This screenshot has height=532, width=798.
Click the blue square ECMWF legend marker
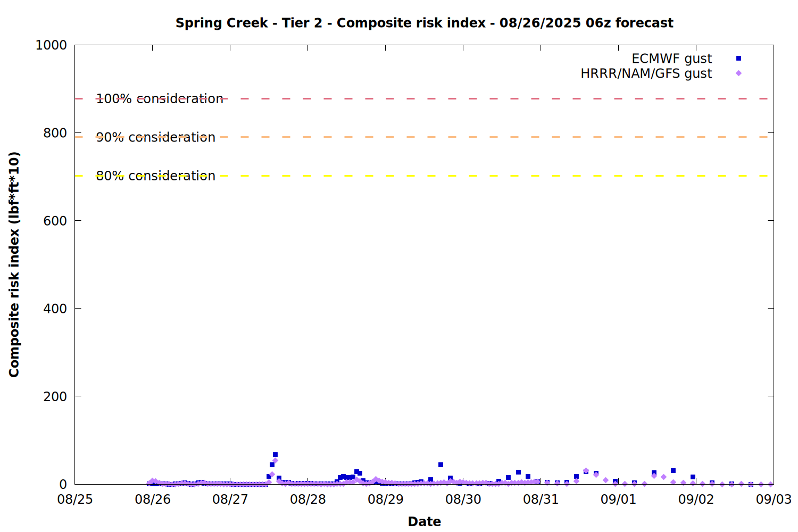pyautogui.click(x=738, y=59)
